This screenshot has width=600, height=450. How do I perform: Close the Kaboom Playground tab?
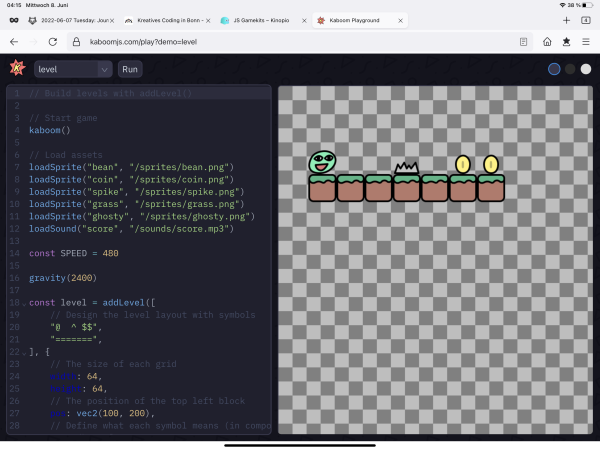(x=400, y=21)
